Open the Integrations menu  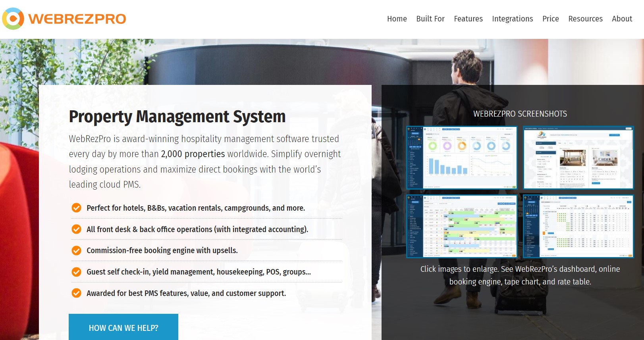[x=513, y=19]
